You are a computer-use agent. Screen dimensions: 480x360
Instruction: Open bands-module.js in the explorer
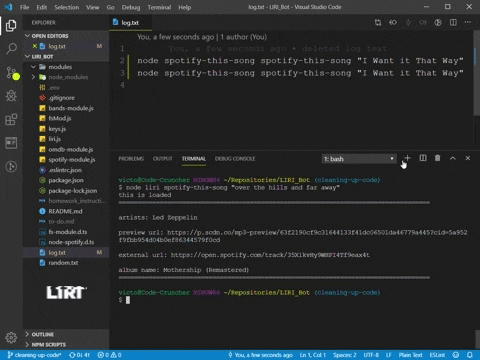71,108
